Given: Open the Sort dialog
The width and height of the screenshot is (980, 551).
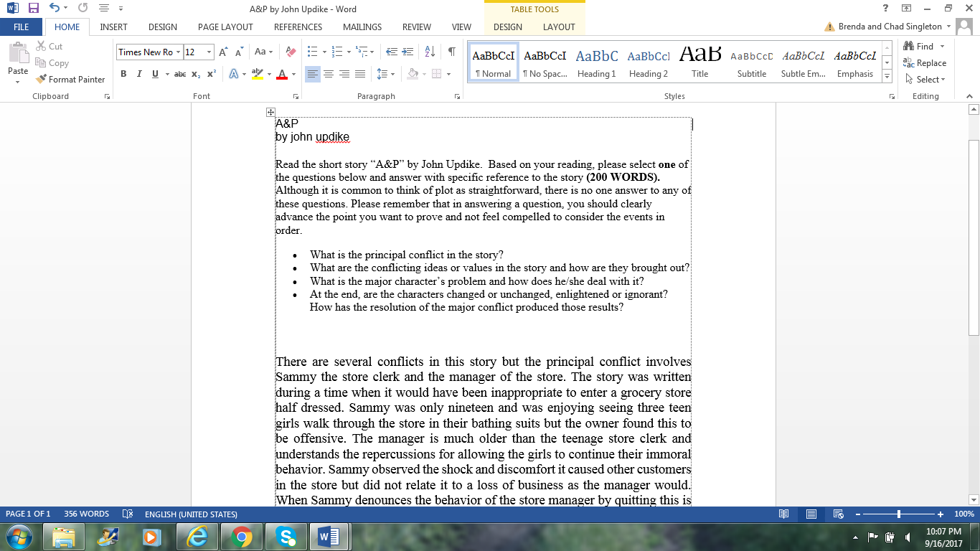Looking at the screenshot, I should (x=429, y=51).
